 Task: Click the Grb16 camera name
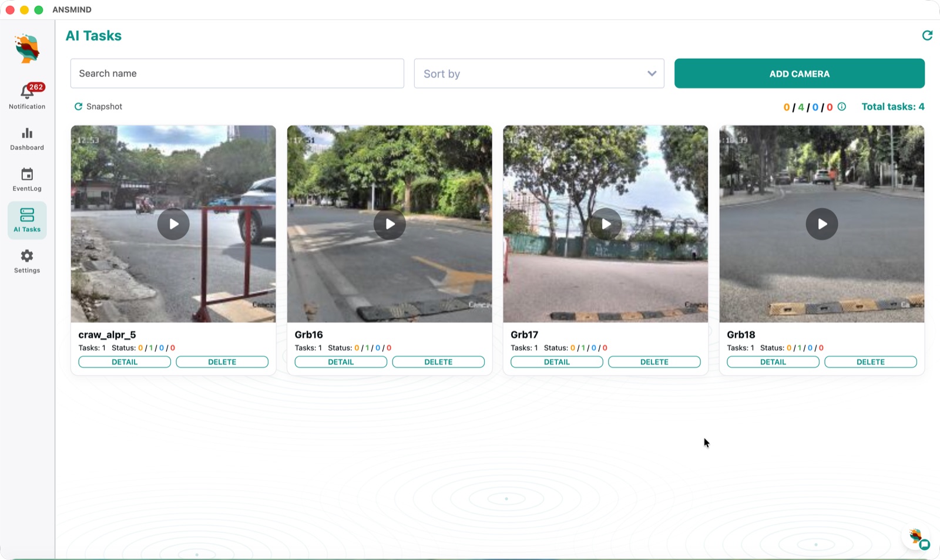(x=308, y=335)
